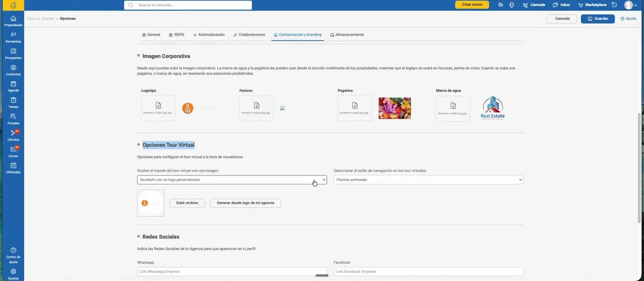Click the Cancelar button
Screen dimensions: 644x281
point(562,19)
